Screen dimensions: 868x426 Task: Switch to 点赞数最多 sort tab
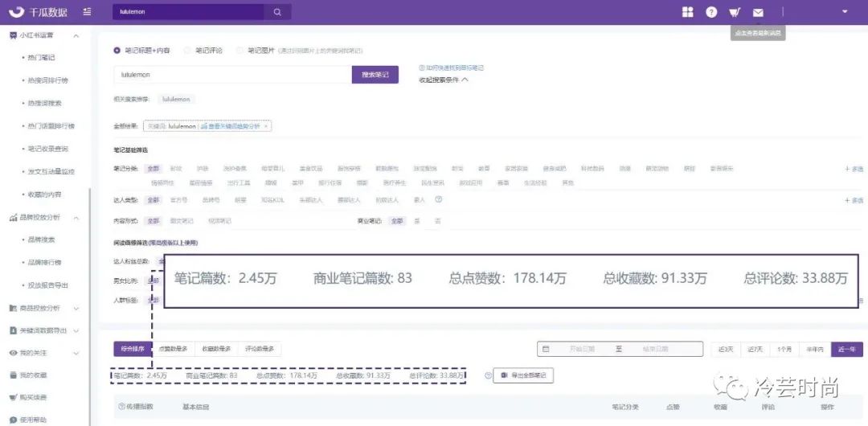(x=174, y=349)
